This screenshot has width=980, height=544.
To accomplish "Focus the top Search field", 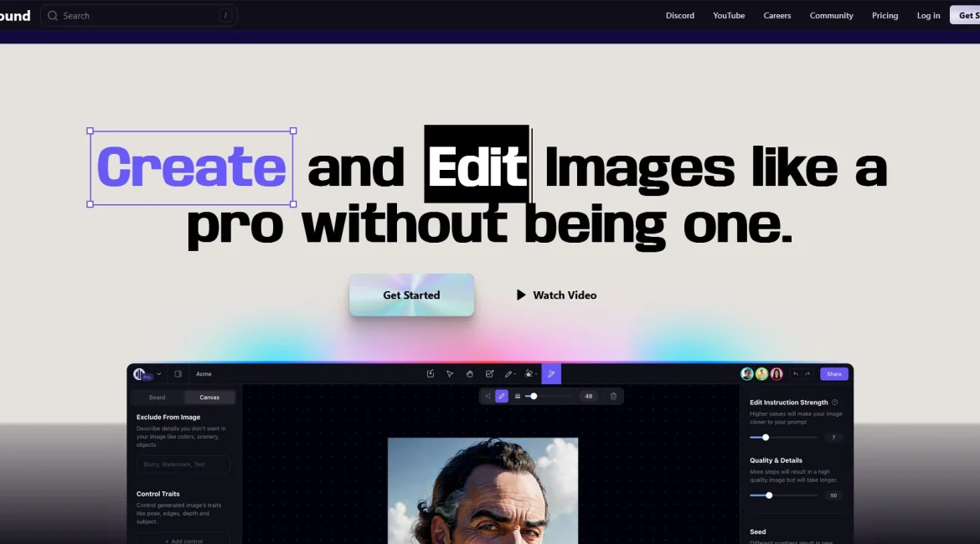I will tap(139, 16).
